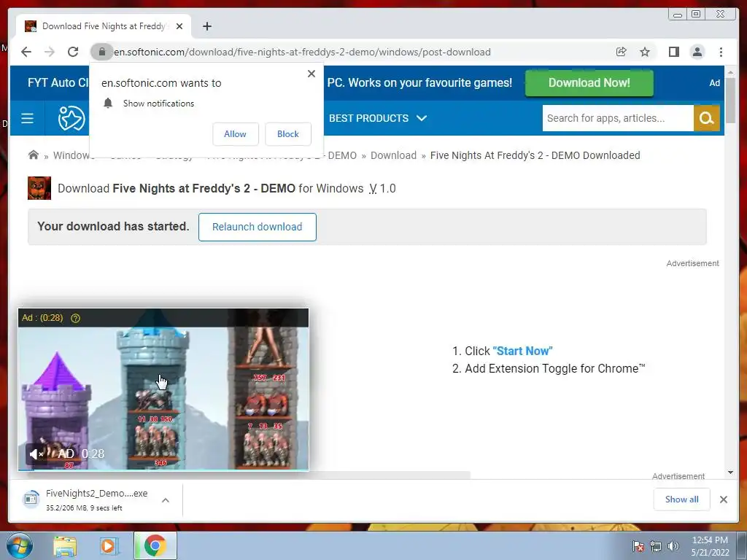Open the Download breadcrumb link

click(x=393, y=155)
